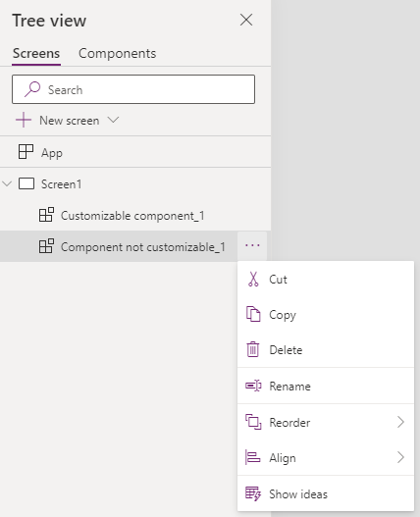Click the Show ideas lightning icon
The image size is (420, 517).
click(253, 493)
